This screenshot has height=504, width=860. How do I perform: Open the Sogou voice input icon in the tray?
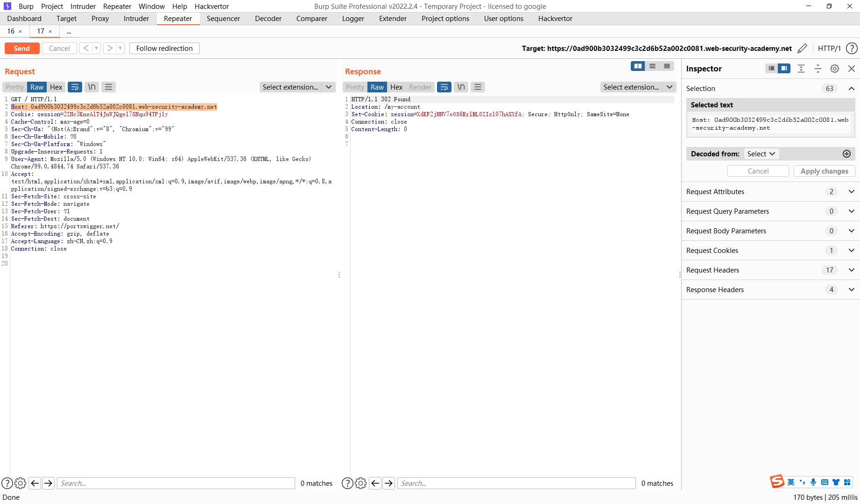tap(813, 482)
